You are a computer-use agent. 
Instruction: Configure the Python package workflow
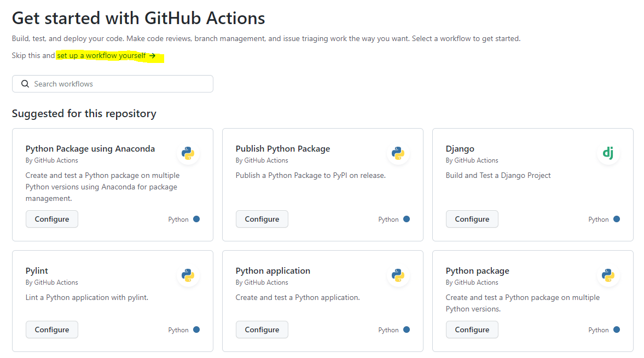click(x=472, y=330)
